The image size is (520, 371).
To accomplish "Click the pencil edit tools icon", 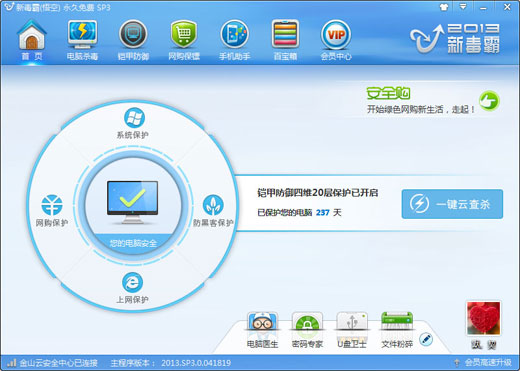I will click(426, 339).
